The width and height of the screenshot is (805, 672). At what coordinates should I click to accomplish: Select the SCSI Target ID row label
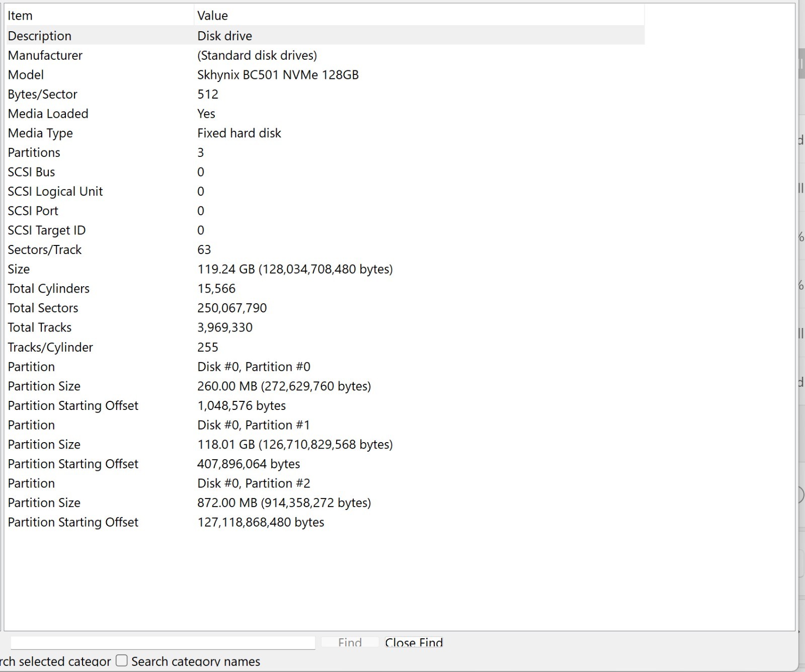(x=47, y=230)
